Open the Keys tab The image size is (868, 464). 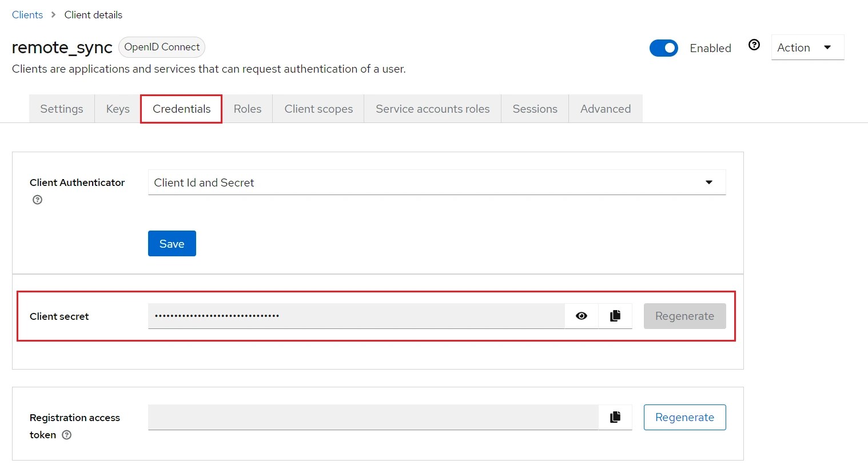(x=117, y=109)
